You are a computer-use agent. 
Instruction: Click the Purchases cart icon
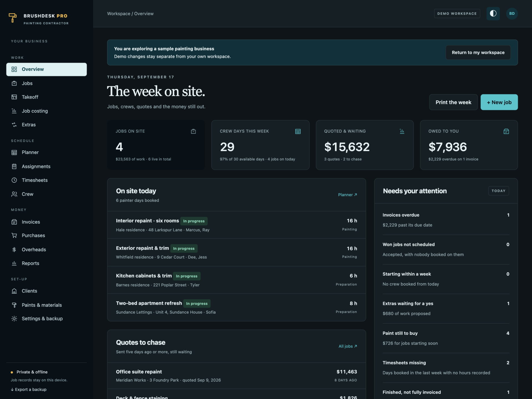tap(14, 236)
